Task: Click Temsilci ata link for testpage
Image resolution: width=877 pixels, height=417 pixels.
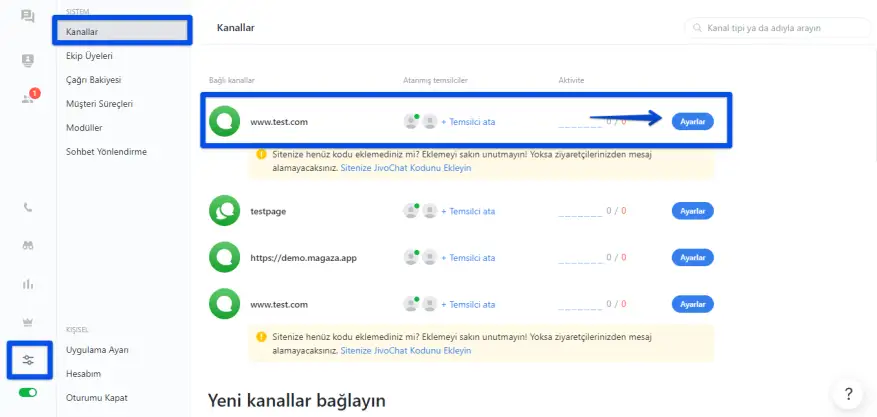Action: tap(468, 211)
